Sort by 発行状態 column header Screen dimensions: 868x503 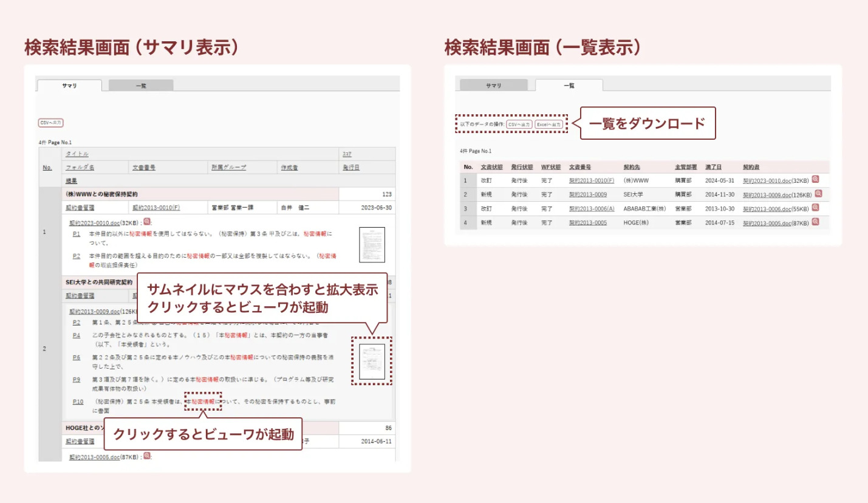[522, 166]
